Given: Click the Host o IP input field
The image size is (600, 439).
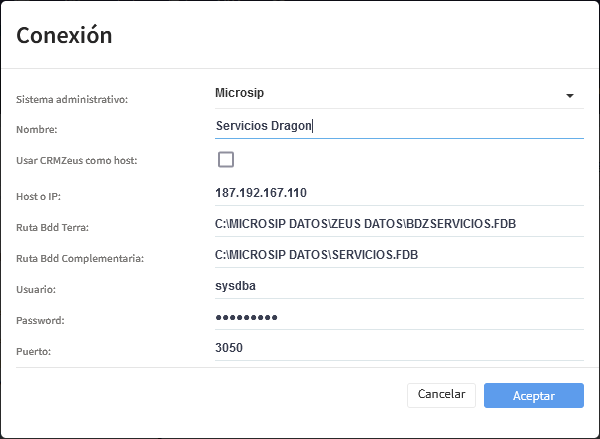Looking at the screenshot, I should [398, 192].
